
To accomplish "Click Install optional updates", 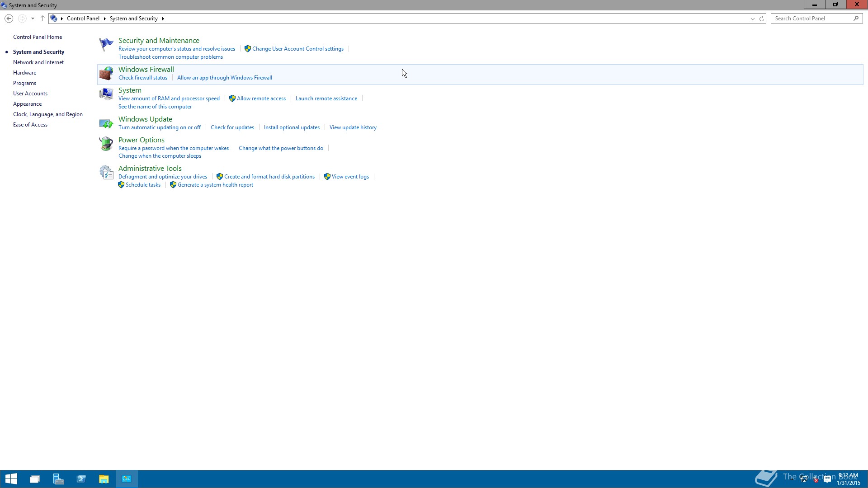I will coord(292,127).
